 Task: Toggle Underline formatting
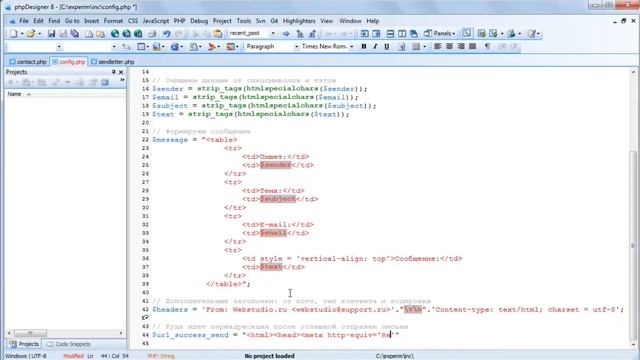tap(387, 47)
